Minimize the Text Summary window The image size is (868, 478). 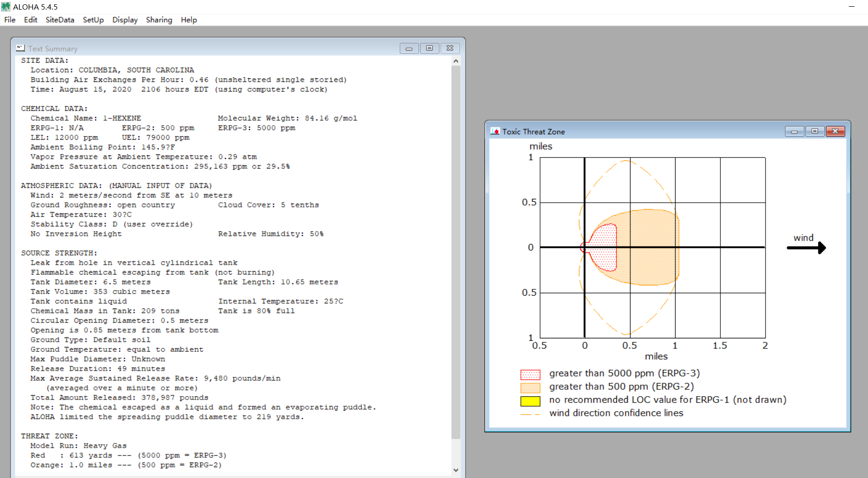click(x=409, y=48)
